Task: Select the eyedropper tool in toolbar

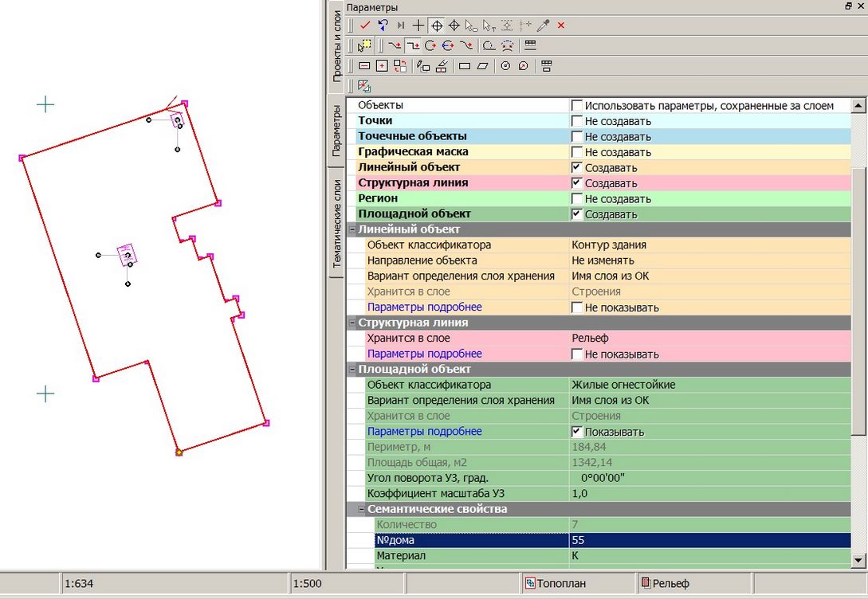Action: click(x=544, y=25)
